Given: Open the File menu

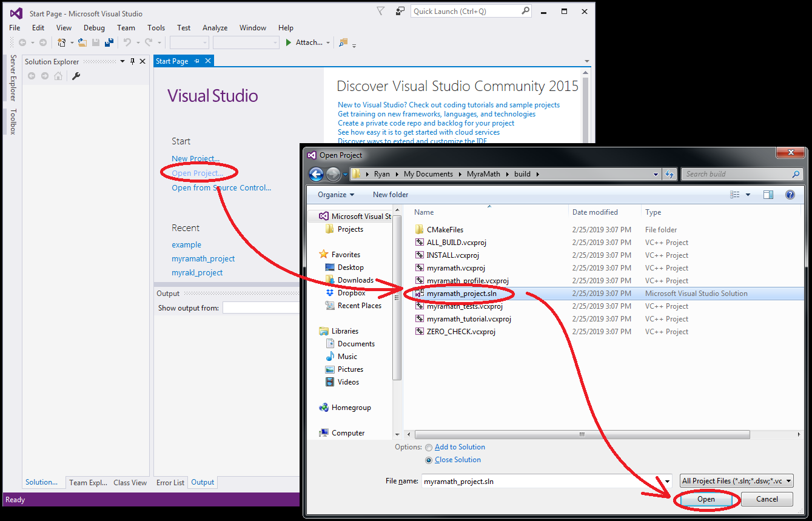Looking at the screenshot, I should pos(15,28).
